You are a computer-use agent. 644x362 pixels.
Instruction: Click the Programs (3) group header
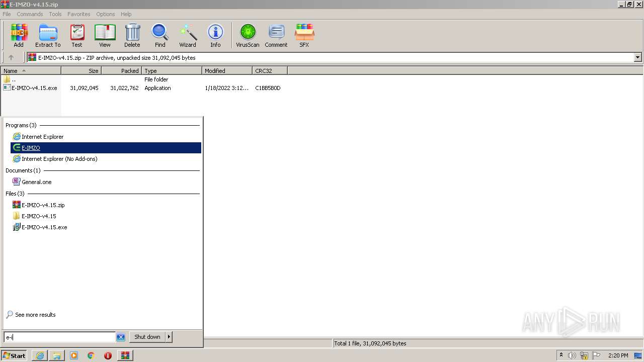(21, 125)
